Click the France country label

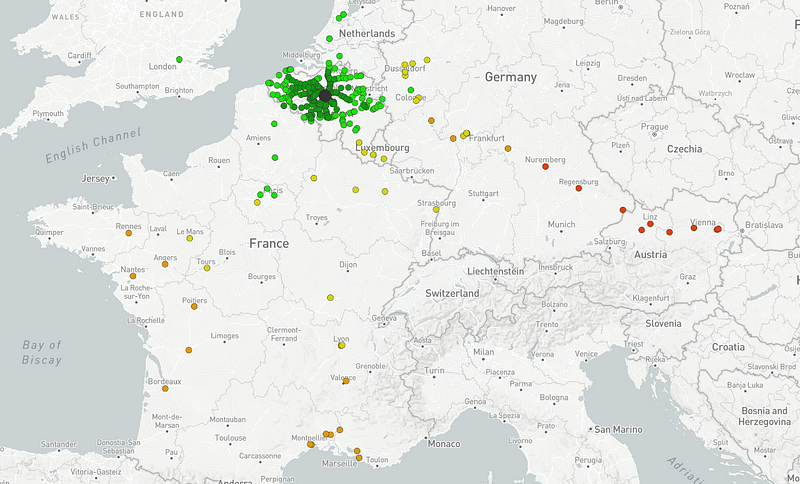point(269,243)
